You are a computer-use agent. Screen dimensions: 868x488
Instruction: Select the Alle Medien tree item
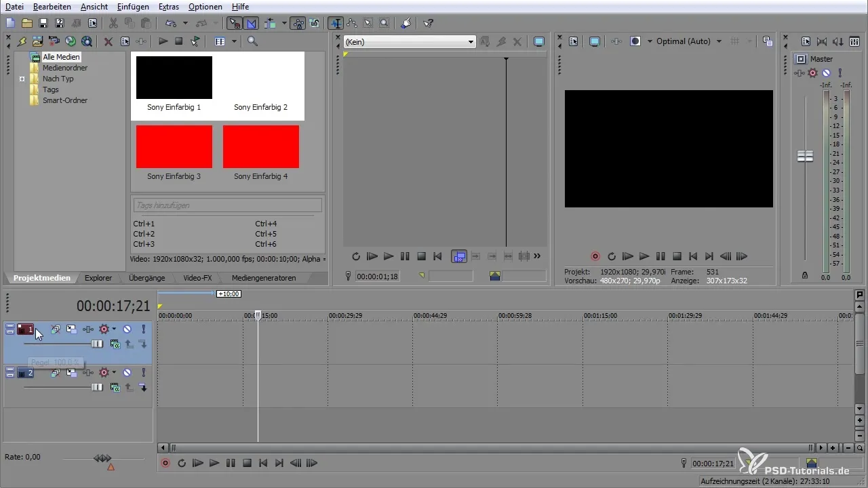(61, 58)
